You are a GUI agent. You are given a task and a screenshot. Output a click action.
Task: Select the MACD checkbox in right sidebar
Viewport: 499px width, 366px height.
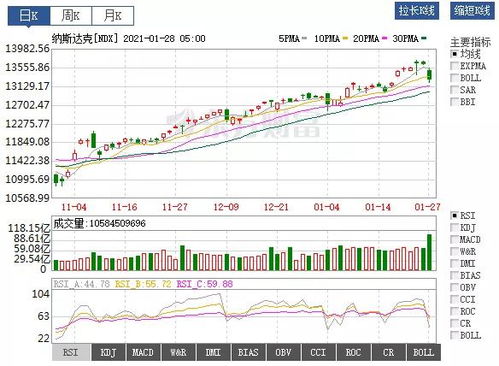pyautogui.click(x=454, y=240)
